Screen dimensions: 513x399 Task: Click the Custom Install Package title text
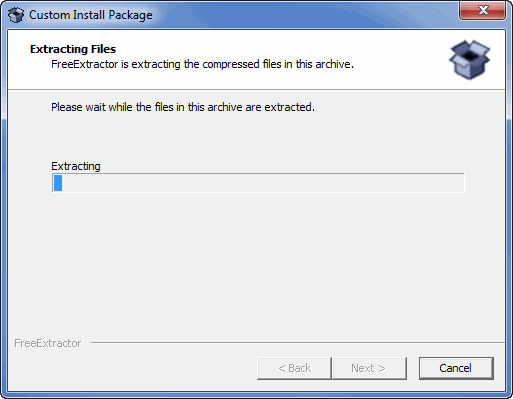pyautogui.click(x=91, y=15)
